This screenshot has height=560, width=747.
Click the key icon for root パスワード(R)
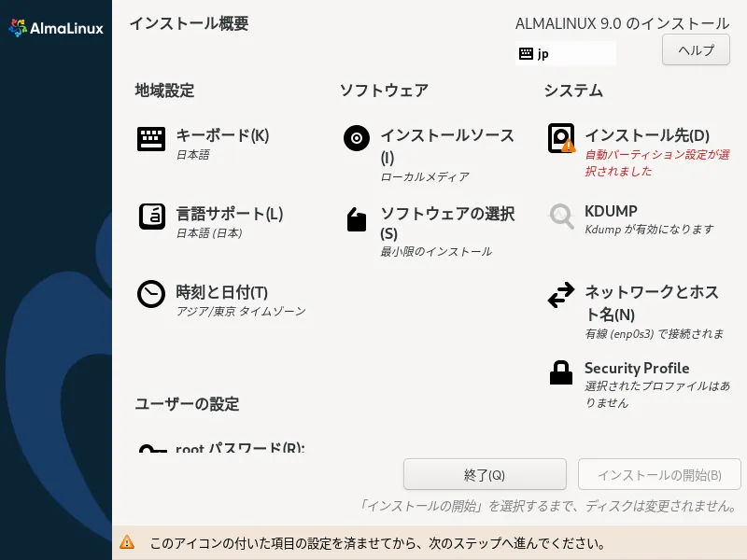[x=152, y=449]
